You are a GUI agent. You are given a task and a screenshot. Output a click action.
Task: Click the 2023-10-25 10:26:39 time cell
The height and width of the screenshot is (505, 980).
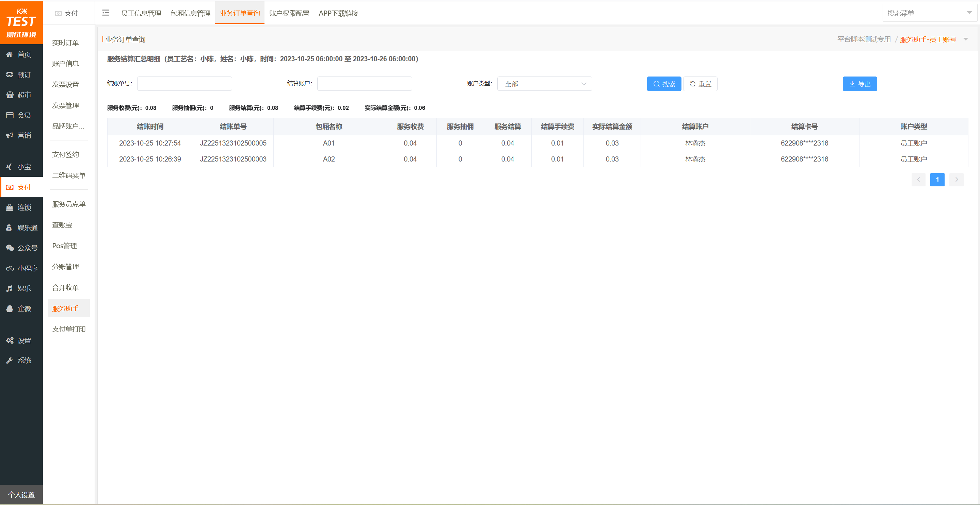click(x=150, y=159)
